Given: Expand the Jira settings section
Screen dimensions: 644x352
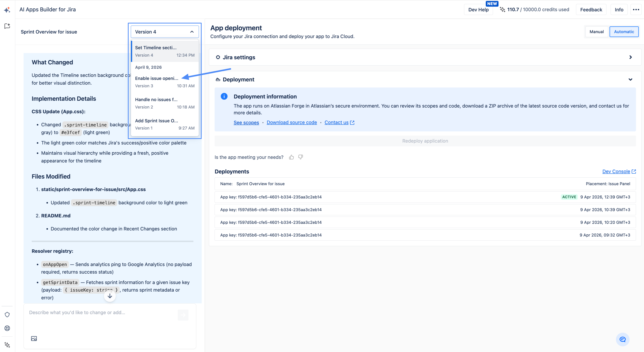Looking at the screenshot, I should click(630, 57).
